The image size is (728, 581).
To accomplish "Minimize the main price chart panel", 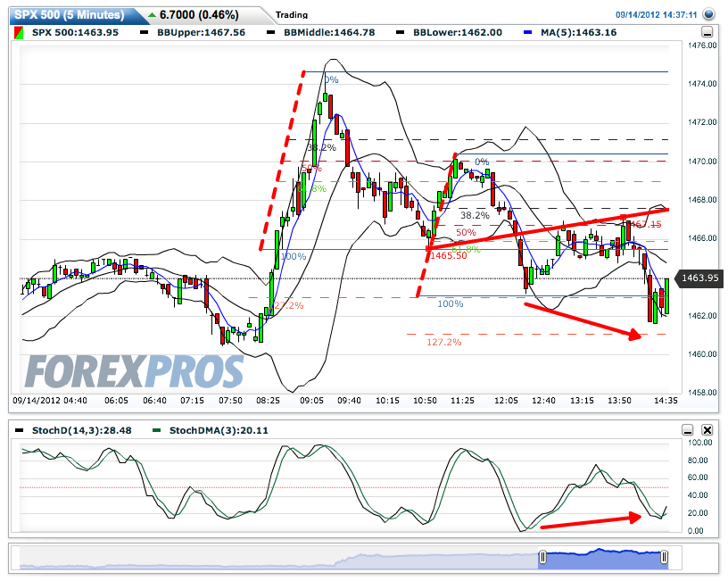I will 707,32.
